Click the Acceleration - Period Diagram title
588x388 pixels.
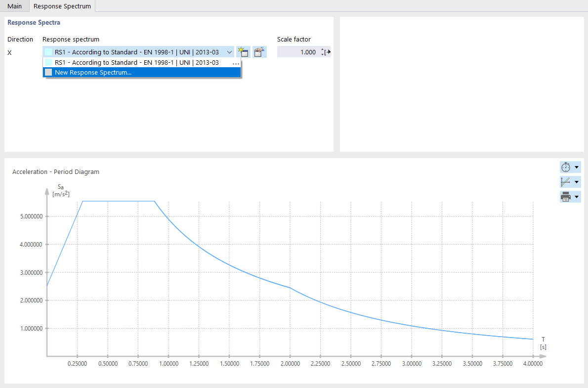(x=56, y=172)
